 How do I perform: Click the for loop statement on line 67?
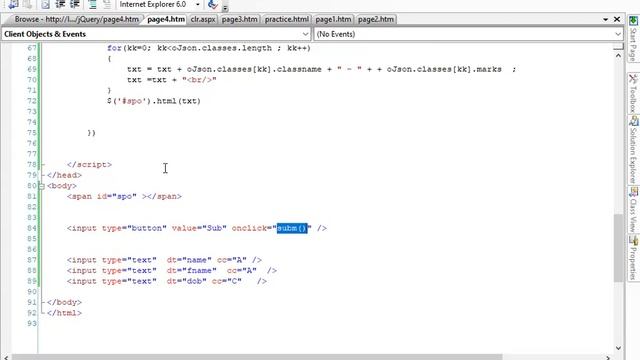pyautogui.click(x=209, y=48)
